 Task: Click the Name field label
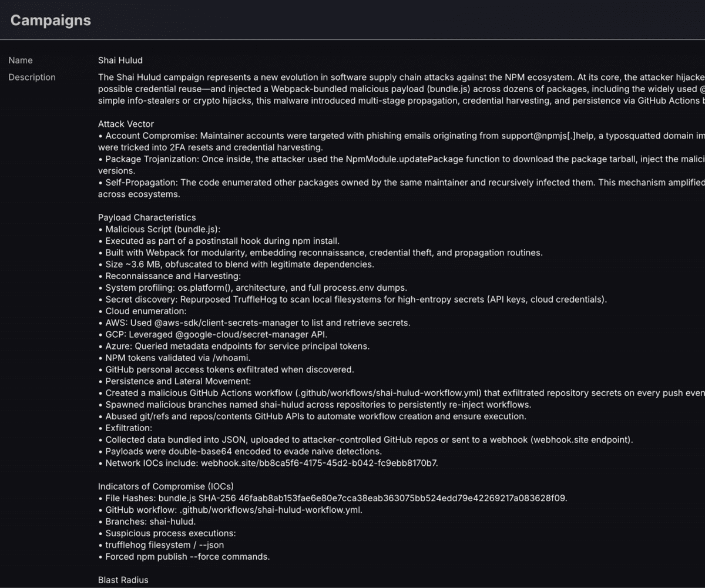click(21, 61)
